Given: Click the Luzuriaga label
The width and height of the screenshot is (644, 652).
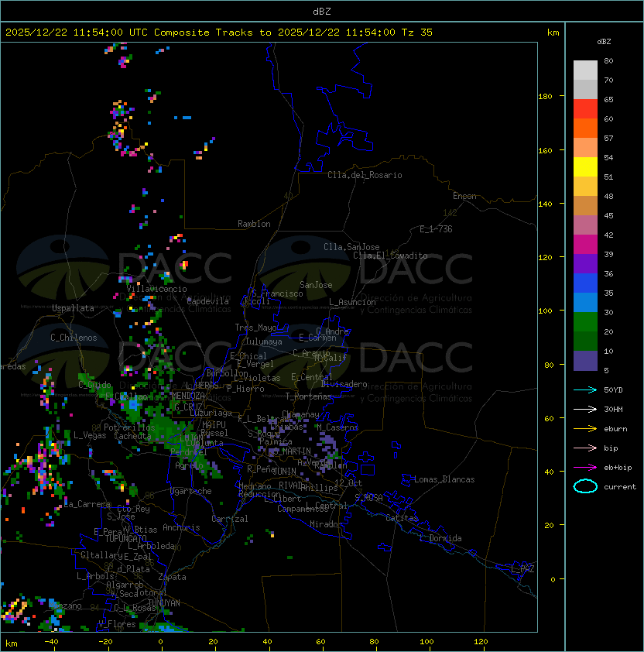Looking at the screenshot, I should pos(211,413).
